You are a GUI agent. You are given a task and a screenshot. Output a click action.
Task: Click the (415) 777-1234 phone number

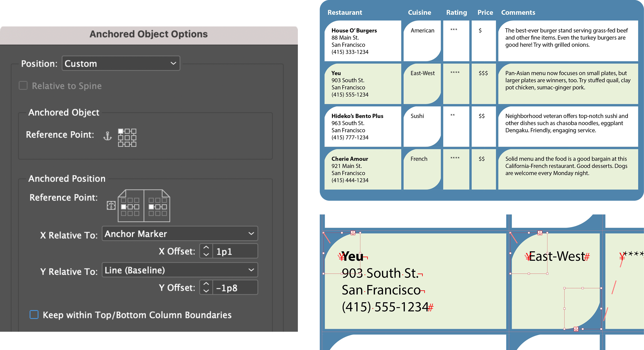click(350, 138)
